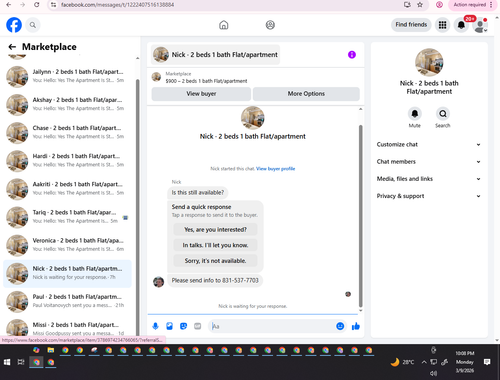Open the Aakriti conversation
The width and height of the screenshot is (500, 380).
[x=67, y=189]
